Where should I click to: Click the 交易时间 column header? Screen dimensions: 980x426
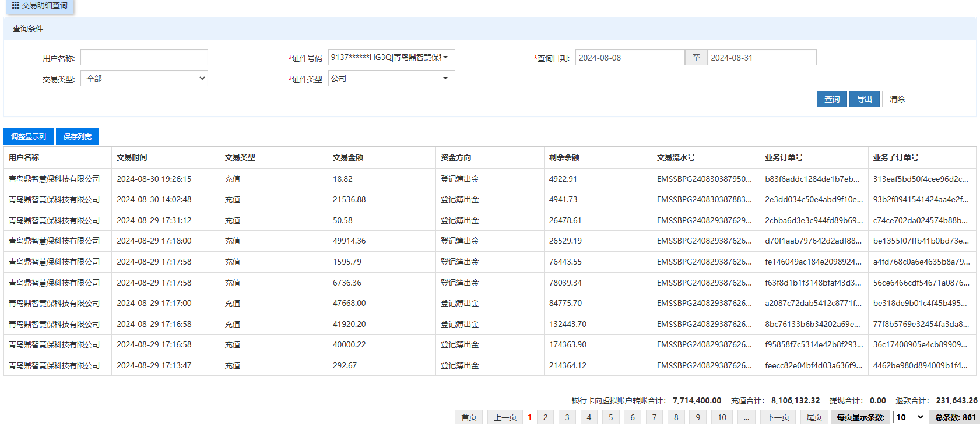(132, 157)
